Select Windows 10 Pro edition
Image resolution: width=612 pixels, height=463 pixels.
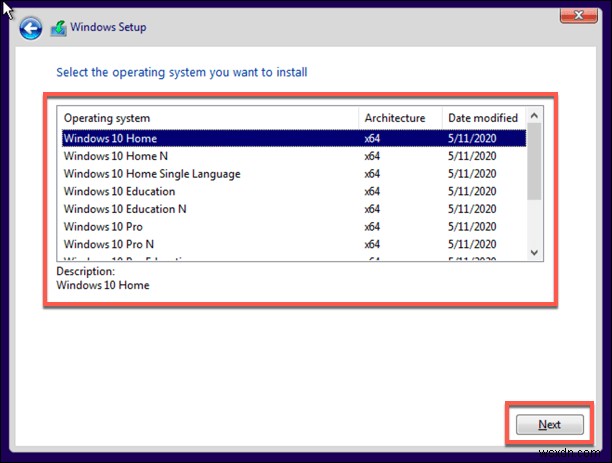[294, 226]
